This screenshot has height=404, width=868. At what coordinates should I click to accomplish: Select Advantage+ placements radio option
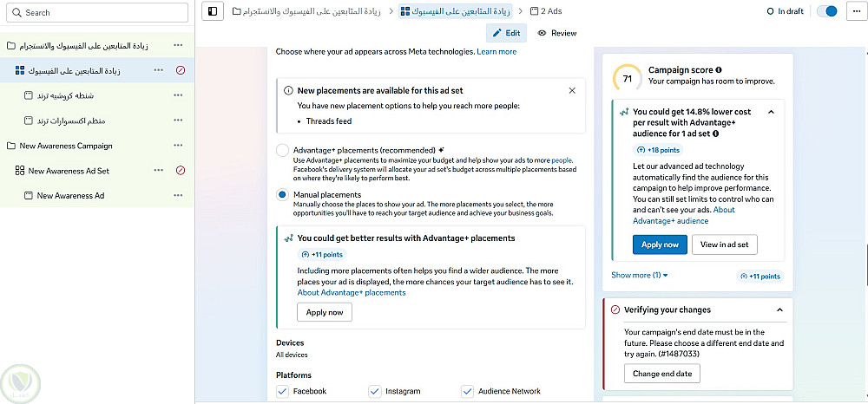pos(282,150)
